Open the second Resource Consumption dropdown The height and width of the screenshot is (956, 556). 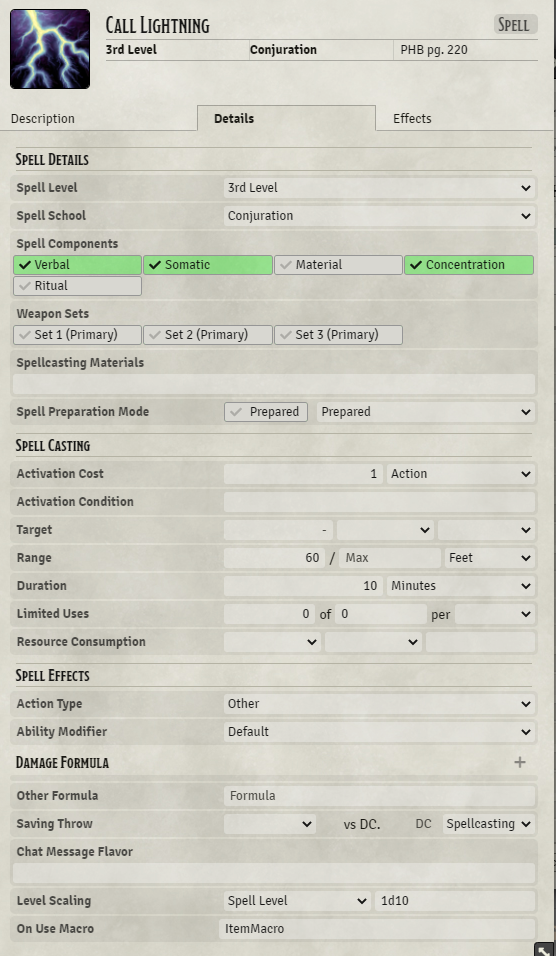coord(373,642)
